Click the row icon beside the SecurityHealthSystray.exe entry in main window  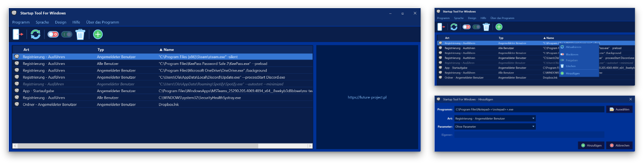pyautogui.click(x=16, y=97)
